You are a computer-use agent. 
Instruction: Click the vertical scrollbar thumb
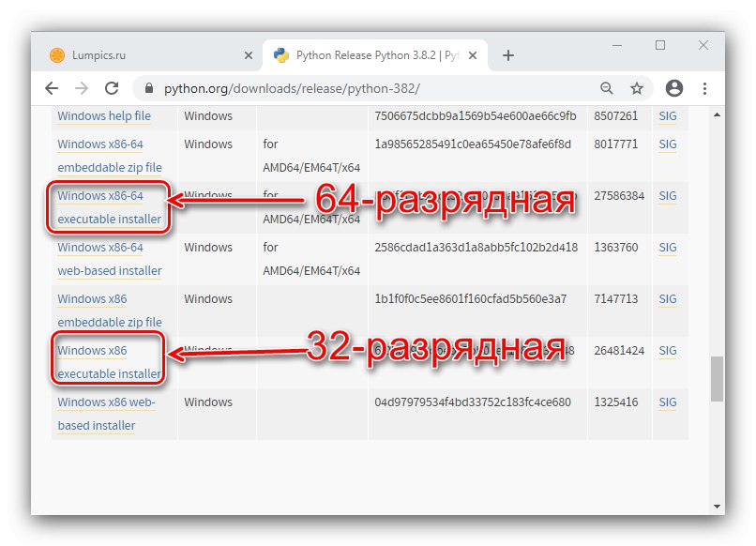pyautogui.click(x=717, y=379)
